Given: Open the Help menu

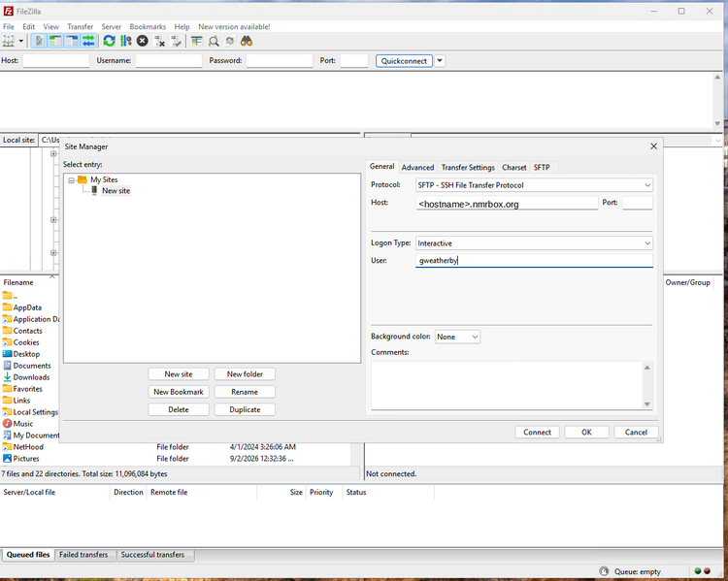Looking at the screenshot, I should (x=182, y=26).
